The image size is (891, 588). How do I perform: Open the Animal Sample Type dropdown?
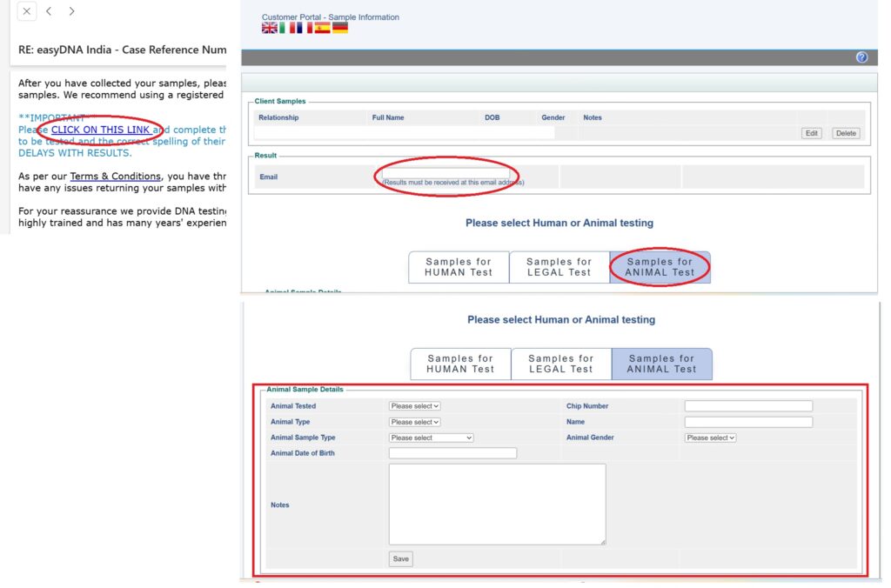(432, 438)
